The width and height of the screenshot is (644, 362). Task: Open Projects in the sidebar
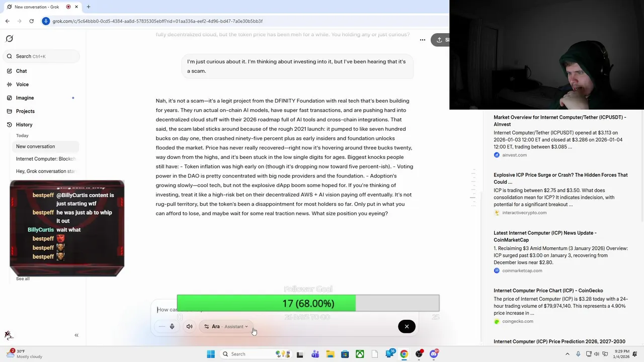coord(25,111)
